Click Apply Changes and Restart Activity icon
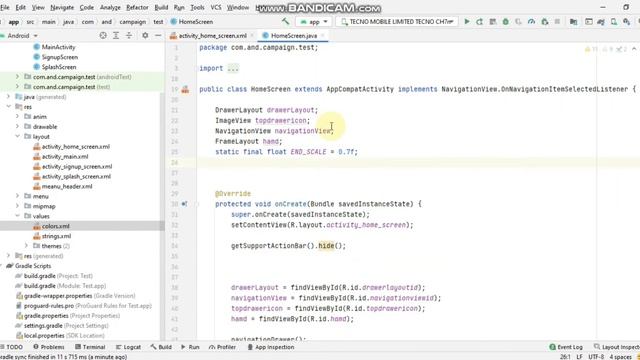The image size is (640, 360). [480, 22]
